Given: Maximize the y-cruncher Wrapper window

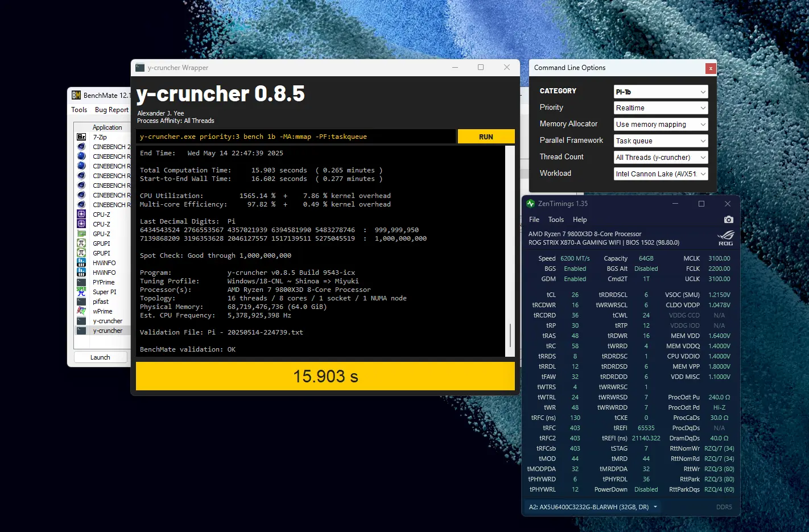Looking at the screenshot, I should tap(481, 68).
